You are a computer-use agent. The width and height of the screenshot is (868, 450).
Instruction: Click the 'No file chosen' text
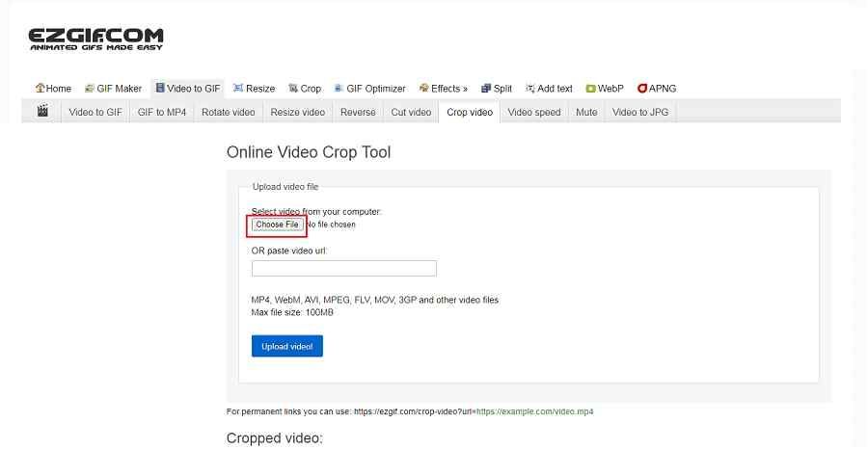click(x=331, y=225)
